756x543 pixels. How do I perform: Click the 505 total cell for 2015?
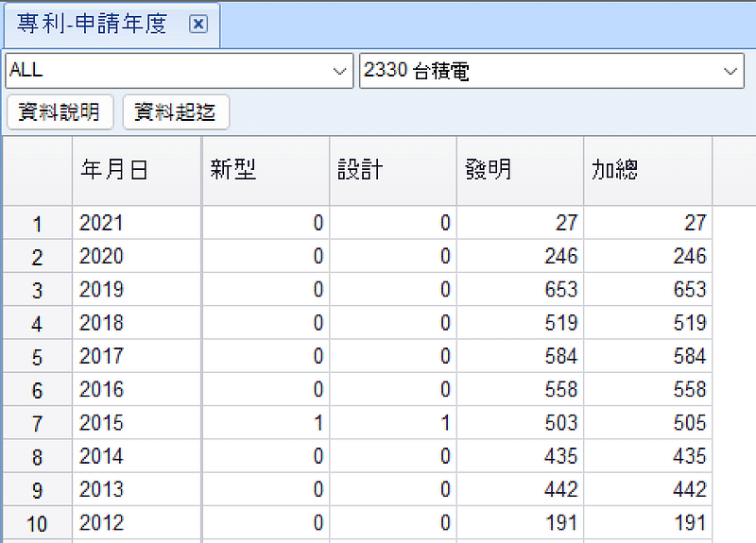[x=646, y=423]
